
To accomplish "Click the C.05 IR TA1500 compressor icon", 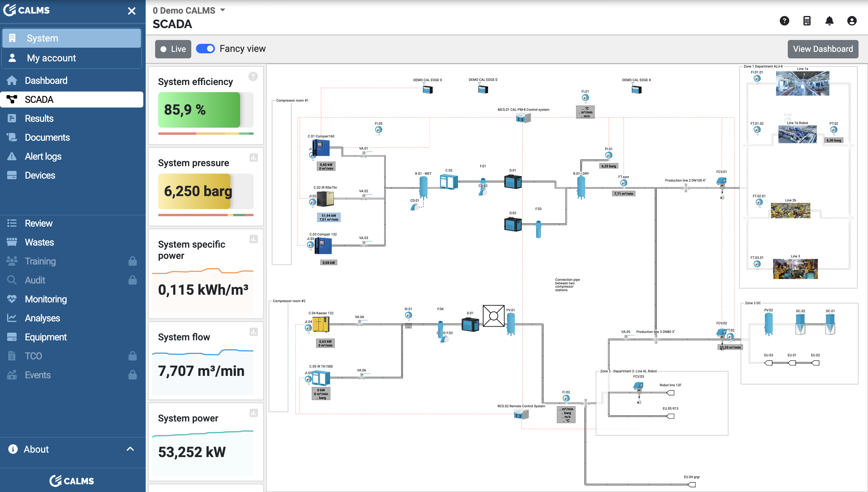I will click(x=321, y=378).
